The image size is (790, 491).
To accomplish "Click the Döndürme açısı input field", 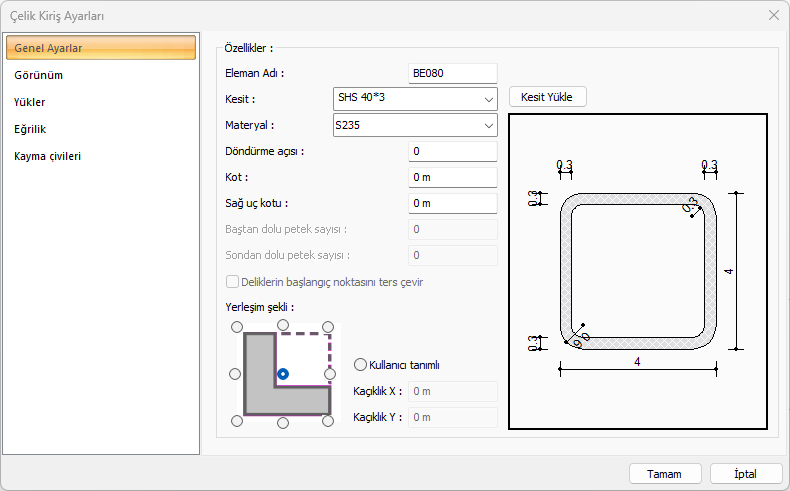I will [x=453, y=151].
